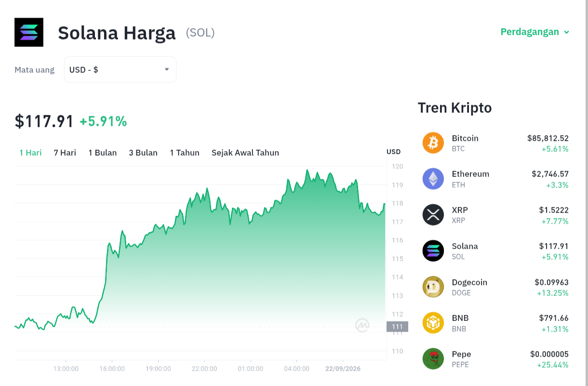Screen dimensions: 588x386
Task: Click the XRP logo icon
Action: click(x=433, y=215)
